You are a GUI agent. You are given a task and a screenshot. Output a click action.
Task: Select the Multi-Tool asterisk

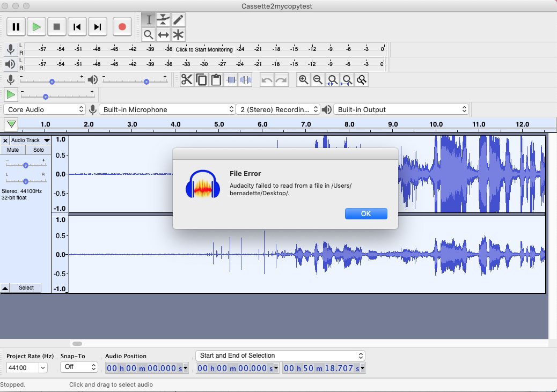click(x=178, y=35)
